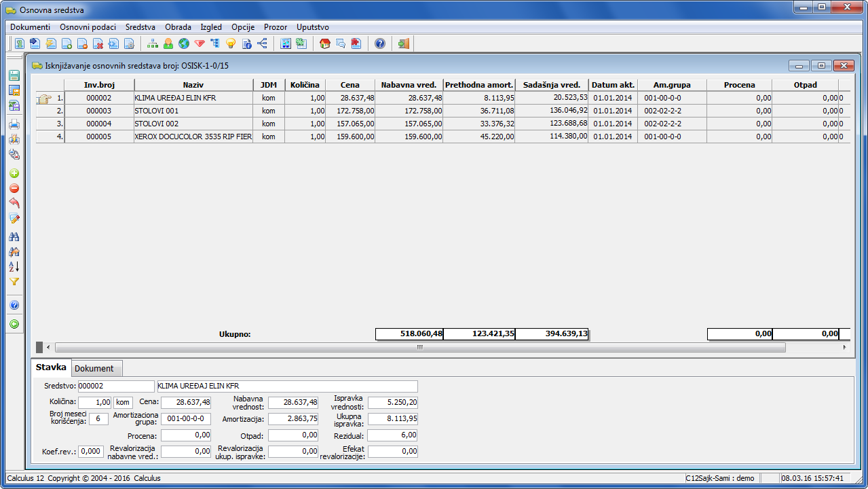
Task: Open the Dokumenti menu
Action: click(30, 27)
